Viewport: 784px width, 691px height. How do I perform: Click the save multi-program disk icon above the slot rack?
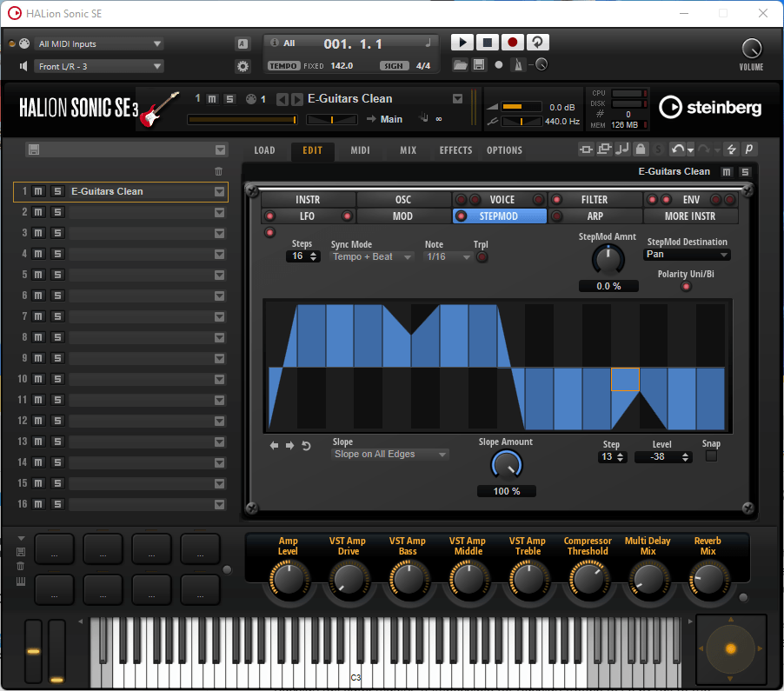coord(34,149)
